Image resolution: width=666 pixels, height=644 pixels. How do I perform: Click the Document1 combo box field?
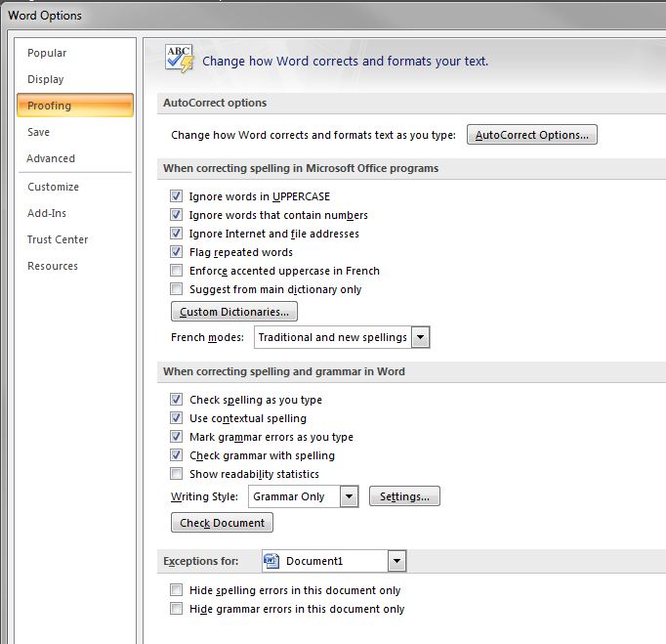334,561
